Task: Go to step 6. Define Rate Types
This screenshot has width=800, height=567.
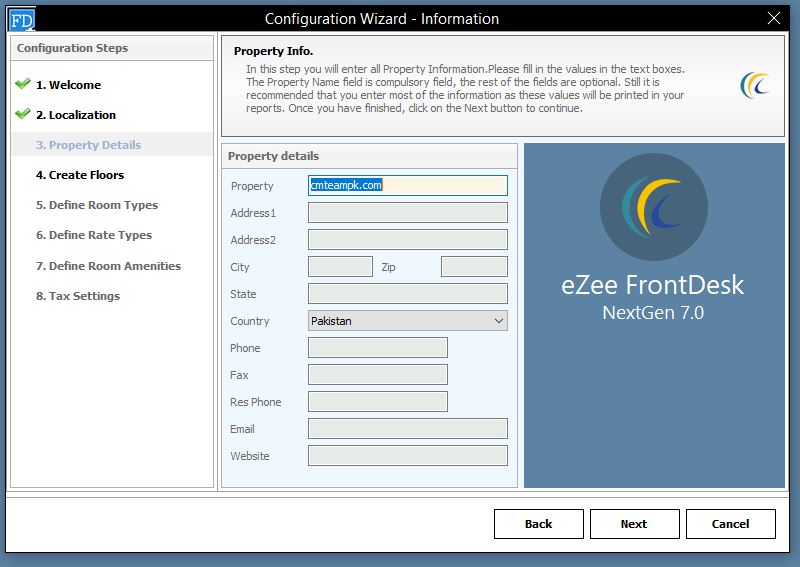Action: tap(94, 235)
